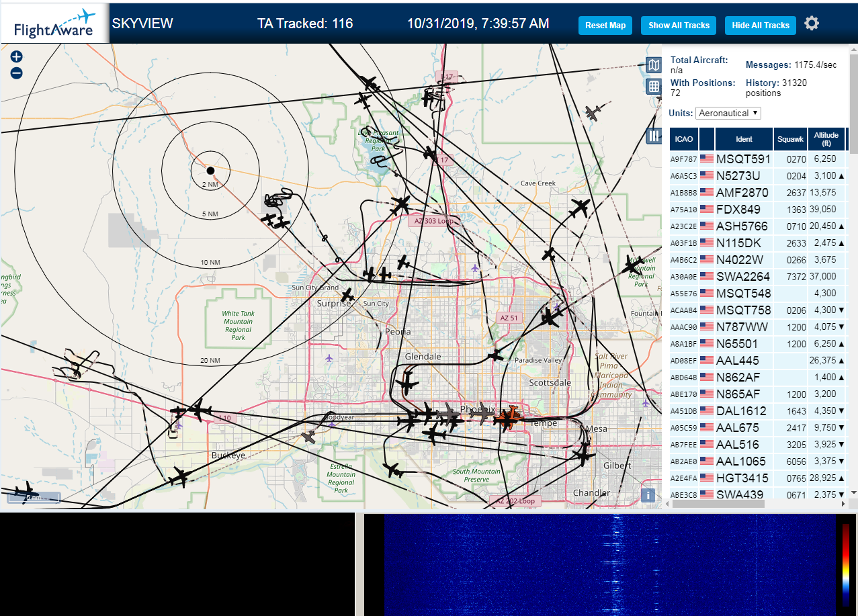
Task: Open the Units Aeronautical dropdown
Action: point(728,113)
